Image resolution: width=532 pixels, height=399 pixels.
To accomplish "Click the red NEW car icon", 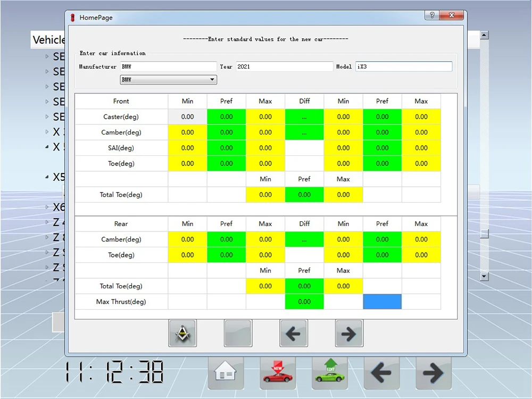I will pyautogui.click(x=278, y=372).
